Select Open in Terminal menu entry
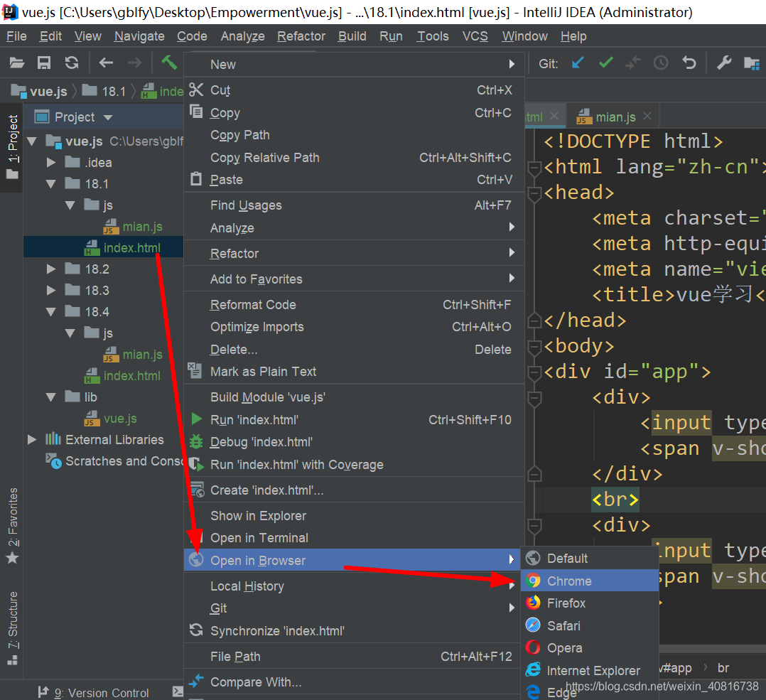Viewport: 766px width, 700px height. [x=354, y=538]
